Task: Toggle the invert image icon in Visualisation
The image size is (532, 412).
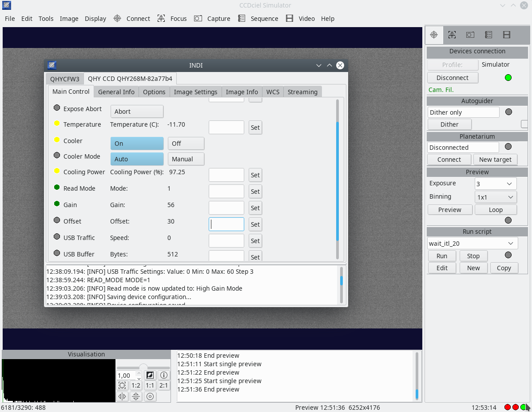Action: click(x=150, y=375)
